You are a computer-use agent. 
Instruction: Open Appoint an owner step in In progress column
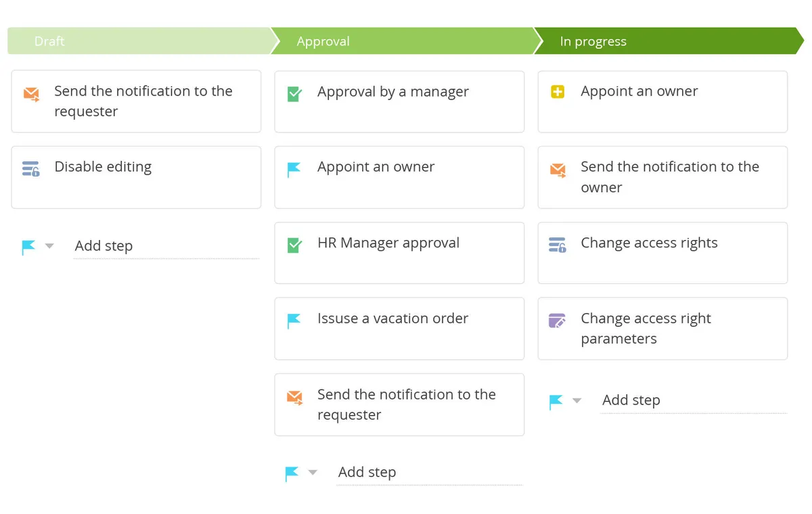coord(662,101)
